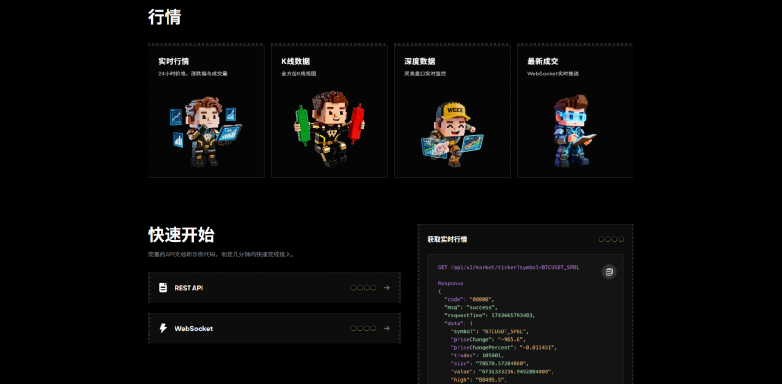Select the 深度数据 card title

click(419, 62)
